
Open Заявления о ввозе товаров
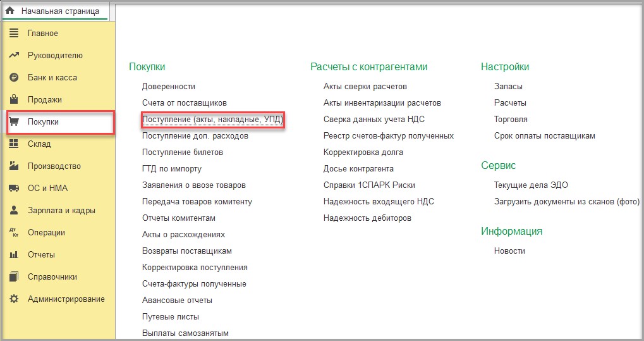194,185
